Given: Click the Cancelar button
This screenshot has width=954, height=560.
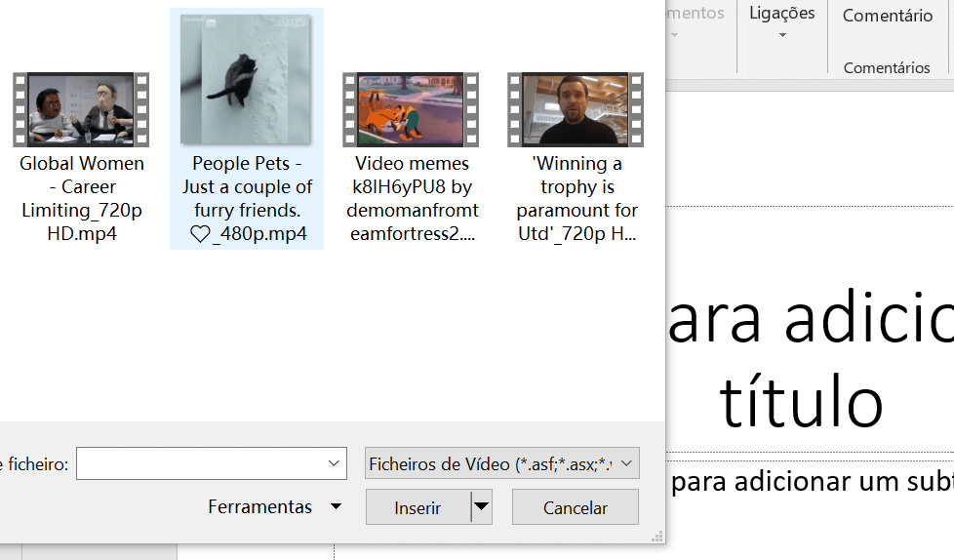Looking at the screenshot, I should coord(575,507).
